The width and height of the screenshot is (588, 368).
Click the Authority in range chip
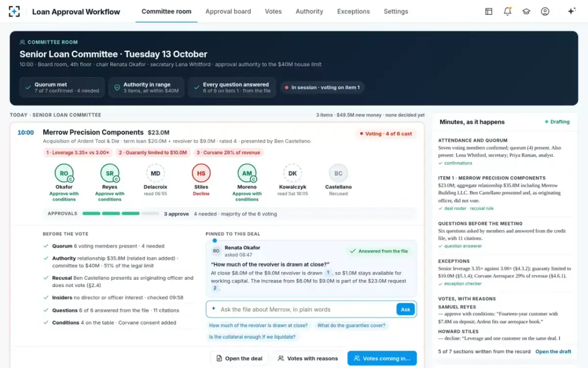[146, 87]
